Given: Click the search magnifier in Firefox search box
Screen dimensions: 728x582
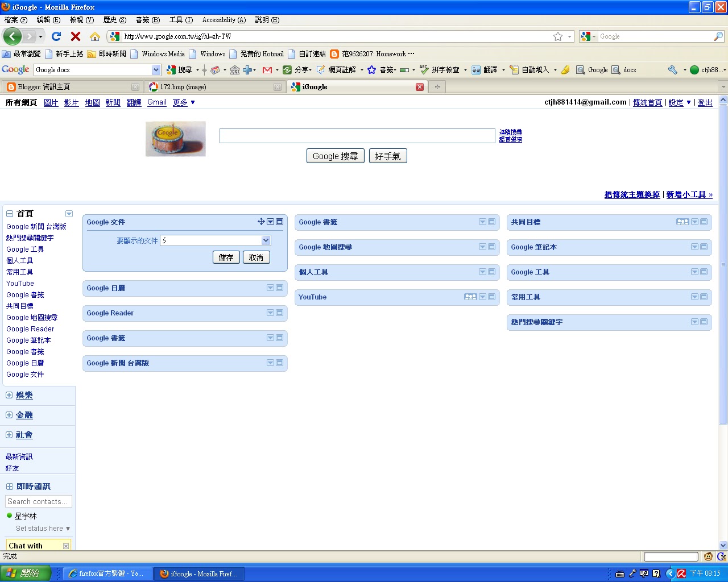Looking at the screenshot, I should pyautogui.click(x=718, y=36).
